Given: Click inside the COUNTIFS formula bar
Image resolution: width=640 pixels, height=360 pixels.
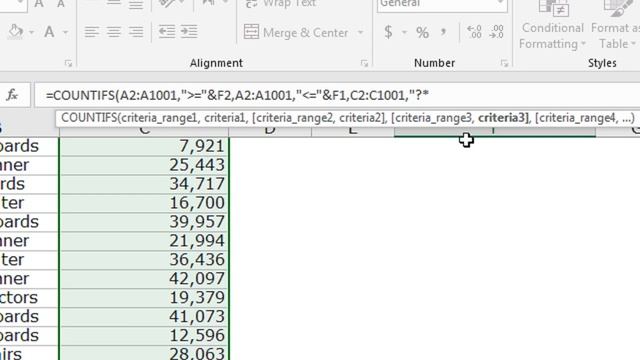Looking at the screenshot, I should pos(337,95).
